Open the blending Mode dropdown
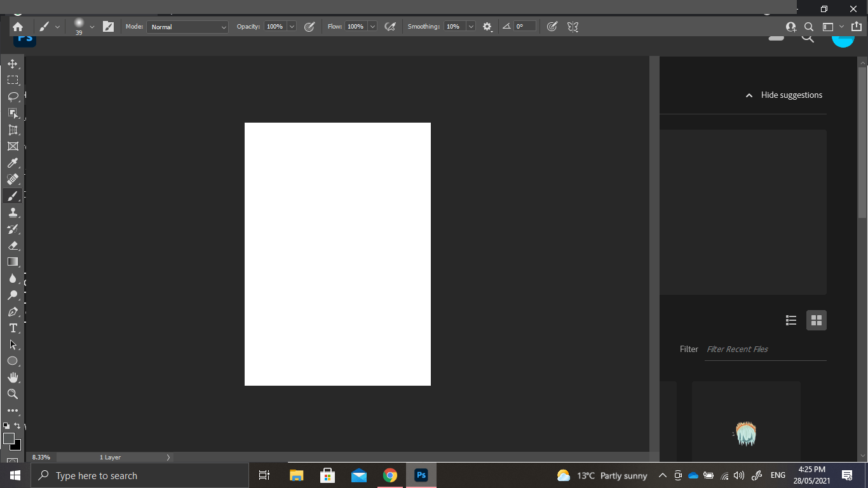 pos(187,26)
